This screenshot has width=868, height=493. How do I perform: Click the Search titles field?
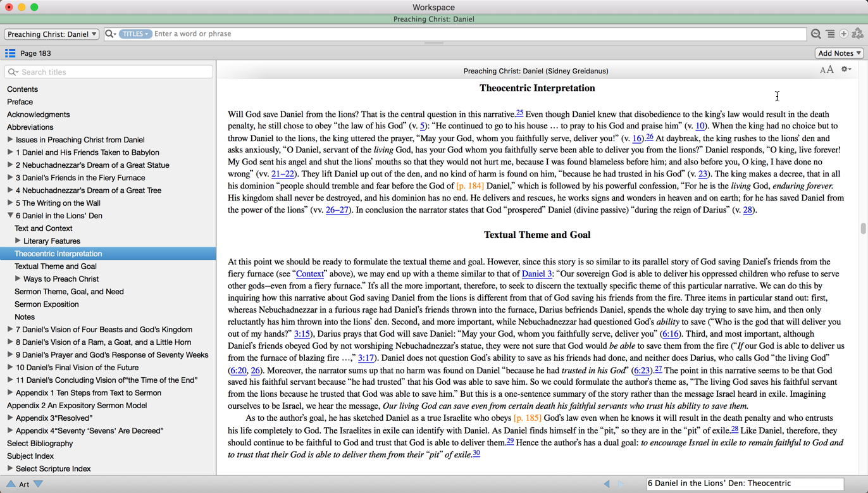[109, 72]
